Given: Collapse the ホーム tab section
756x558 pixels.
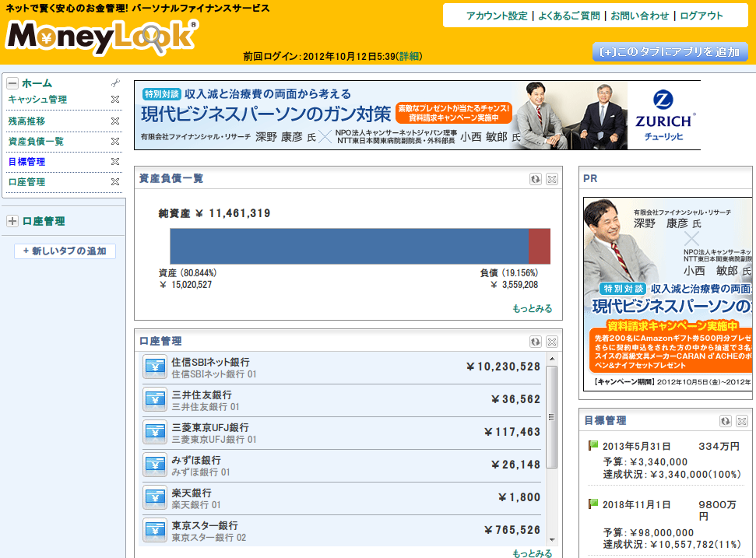Looking at the screenshot, I should (12, 82).
